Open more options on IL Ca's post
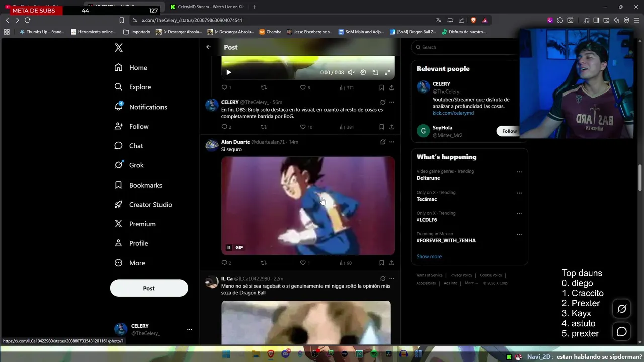The width and height of the screenshot is (644, 362). point(392,279)
